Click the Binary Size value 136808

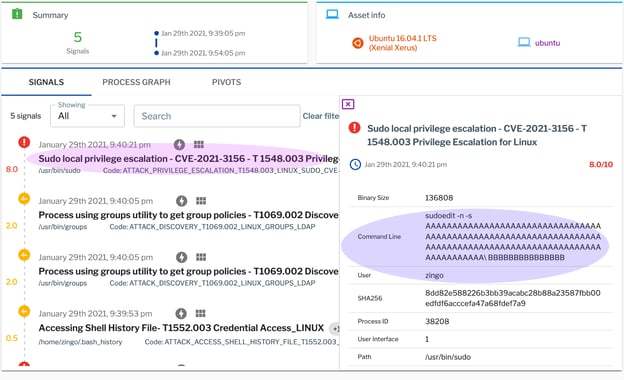(439, 198)
